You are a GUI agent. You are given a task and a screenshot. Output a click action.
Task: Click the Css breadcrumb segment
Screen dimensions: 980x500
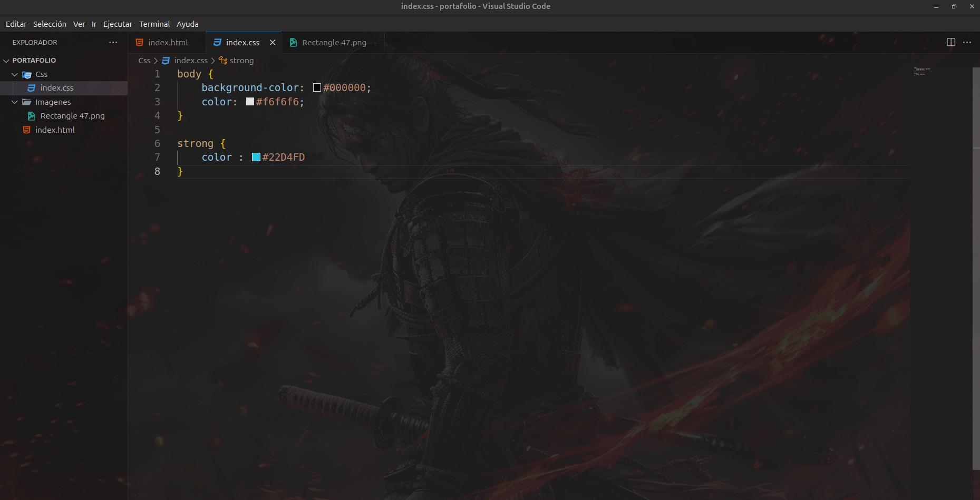(x=144, y=61)
